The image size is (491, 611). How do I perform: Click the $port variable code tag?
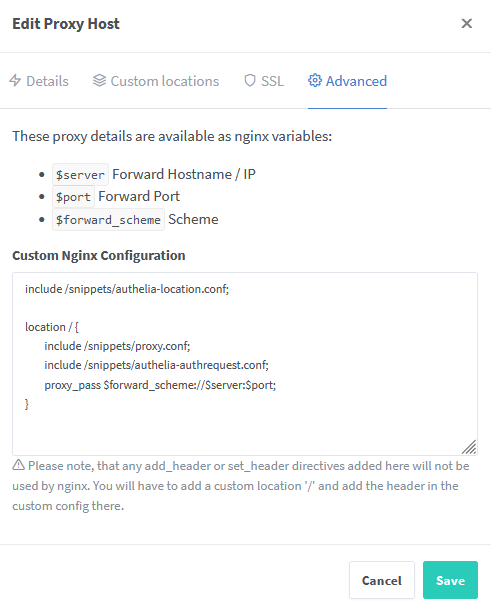73,197
